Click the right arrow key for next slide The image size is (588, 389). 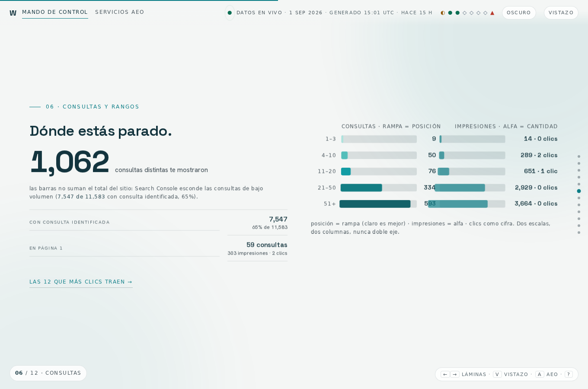pos(455,374)
